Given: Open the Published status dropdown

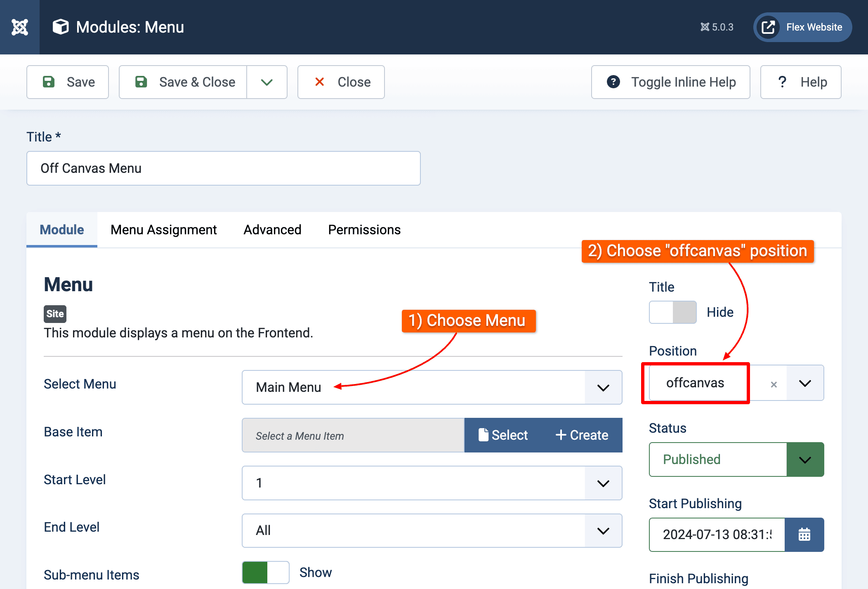Looking at the screenshot, I should [x=736, y=459].
